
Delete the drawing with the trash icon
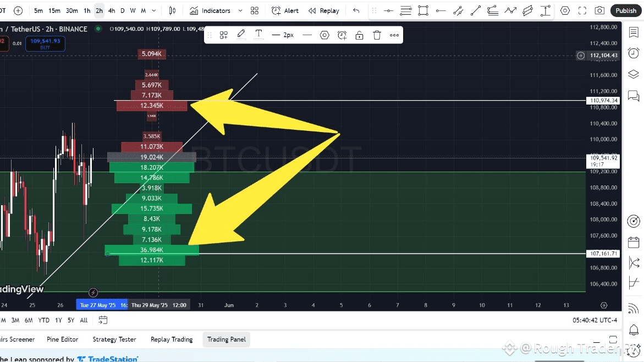click(x=377, y=34)
